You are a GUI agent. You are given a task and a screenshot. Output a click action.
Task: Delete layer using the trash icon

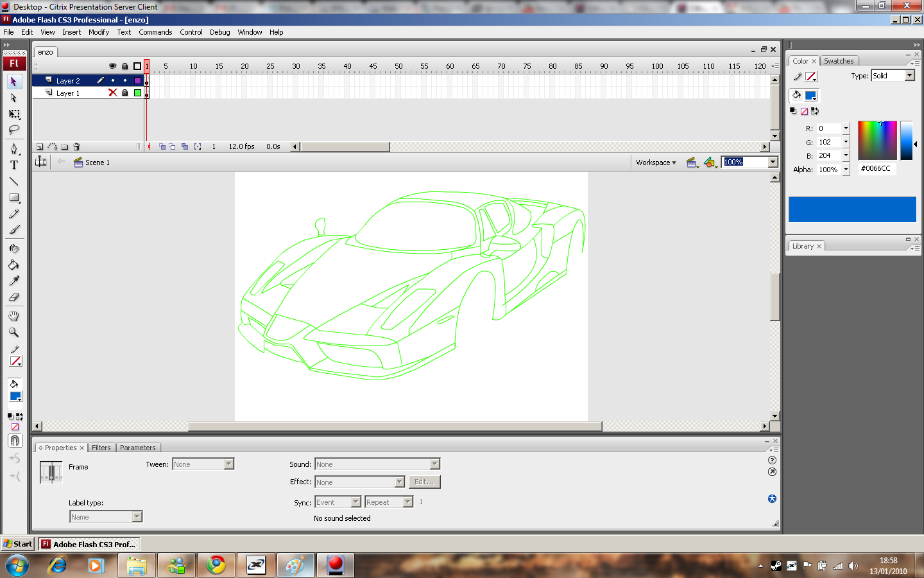tap(76, 146)
